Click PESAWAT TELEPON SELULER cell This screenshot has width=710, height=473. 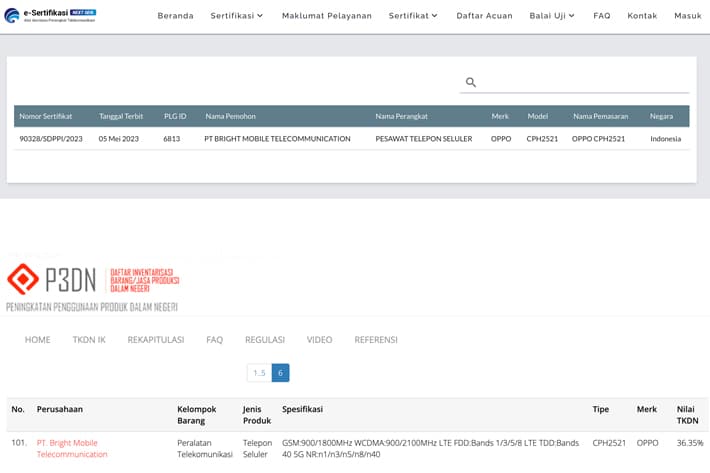click(x=424, y=139)
